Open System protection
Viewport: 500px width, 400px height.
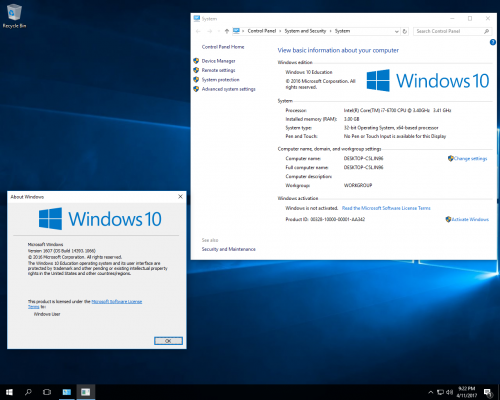[x=220, y=80]
